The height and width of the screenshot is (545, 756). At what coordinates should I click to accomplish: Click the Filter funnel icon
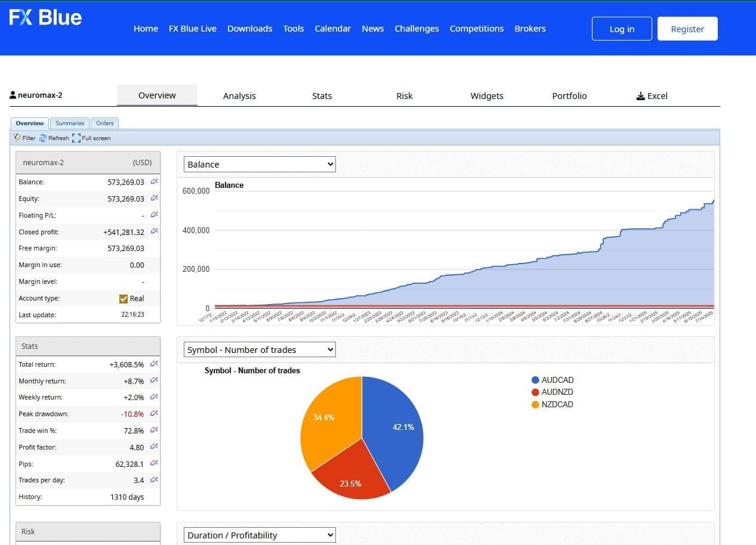tap(17, 138)
